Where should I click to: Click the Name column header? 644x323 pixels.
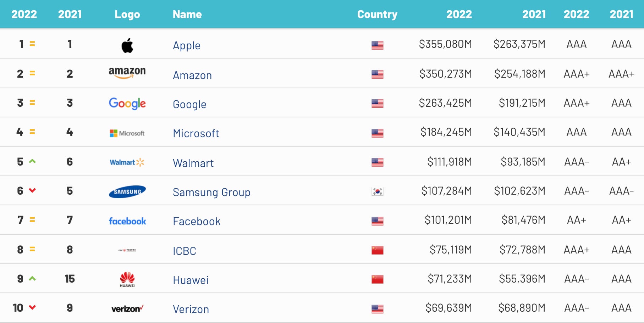click(187, 15)
